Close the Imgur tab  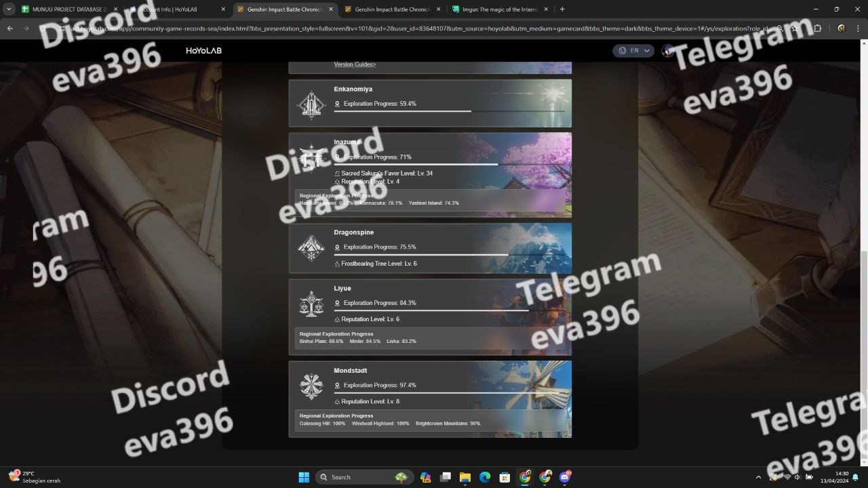pos(546,9)
